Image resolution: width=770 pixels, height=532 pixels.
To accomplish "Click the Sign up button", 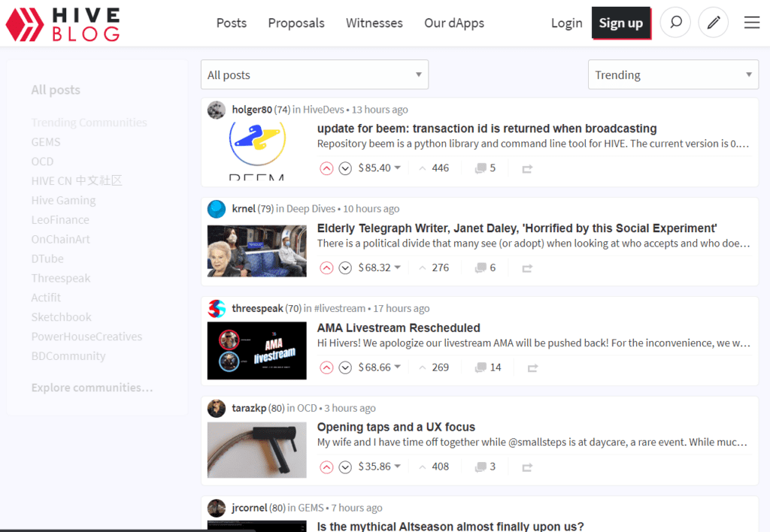I will (620, 23).
